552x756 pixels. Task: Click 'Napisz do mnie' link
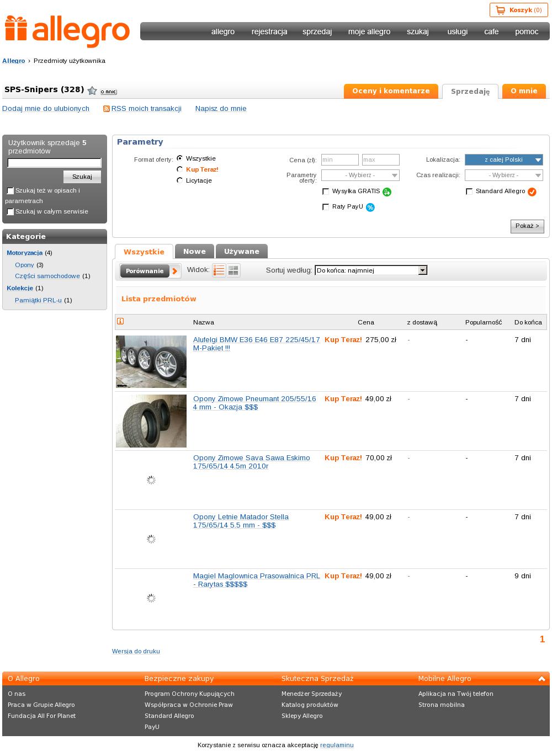pyautogui.click(x=221, y=109)
